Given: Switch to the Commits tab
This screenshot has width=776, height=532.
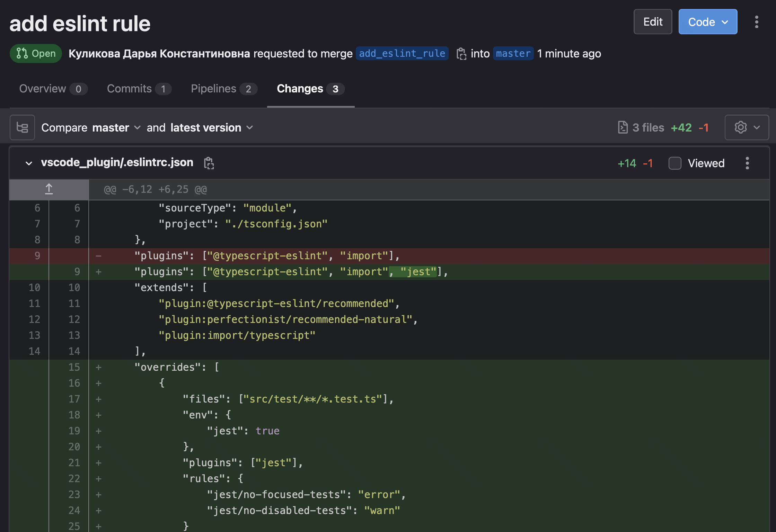Looking at the screenshot, I should [x=139, y=89].
